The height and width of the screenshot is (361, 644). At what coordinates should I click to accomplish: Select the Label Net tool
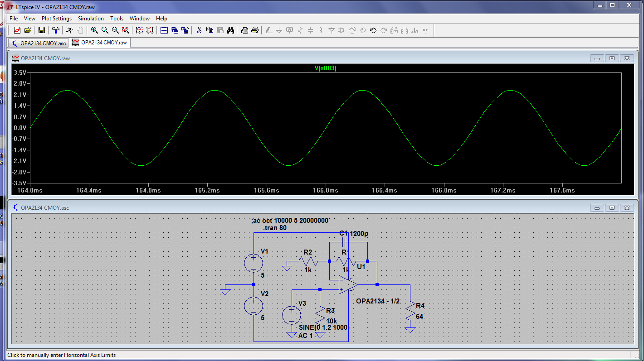pos(289,30)
